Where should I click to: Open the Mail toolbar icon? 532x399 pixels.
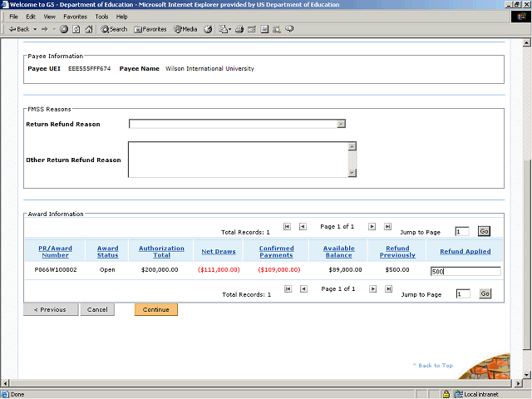click(x=224, y=30)
